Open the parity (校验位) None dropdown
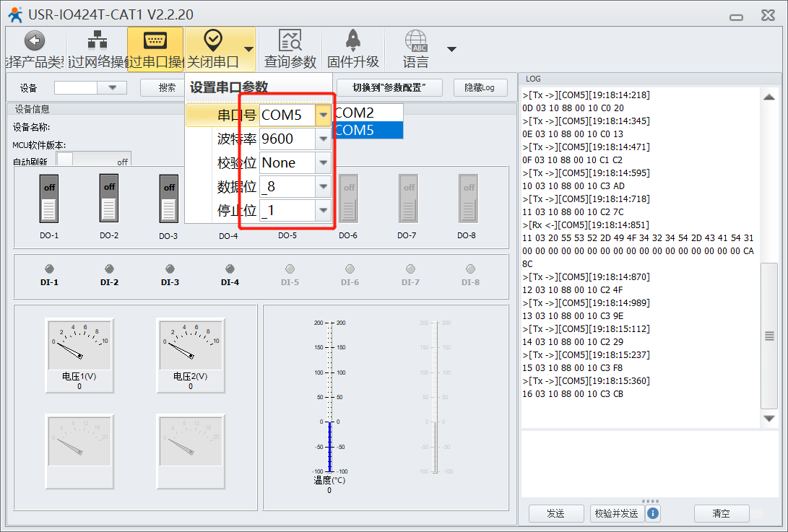788x532 pixels. [x=323, y=163]
